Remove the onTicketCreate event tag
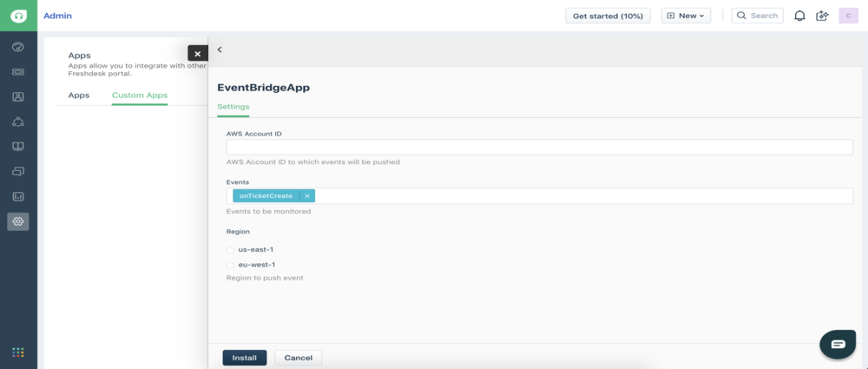868x369 pixels. 306,196
